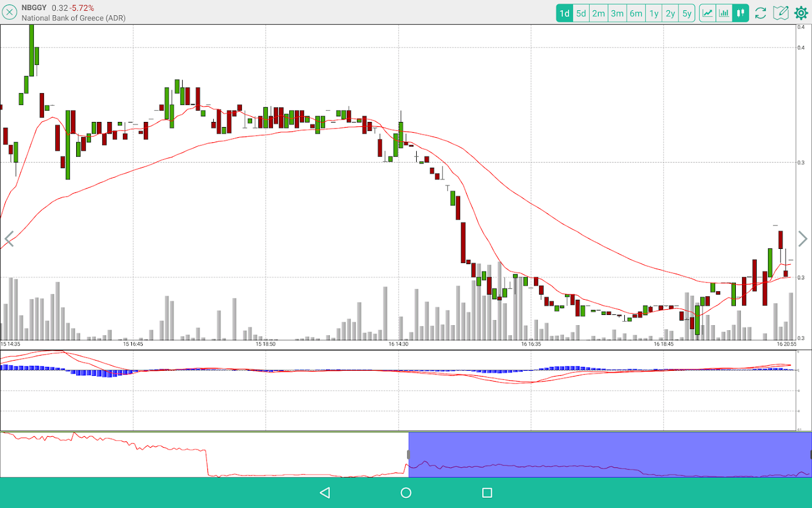Viewport: 812px width, 508px height.
Task: Click the National Bank of Greece (ADR) name
Action: [74, 18]
